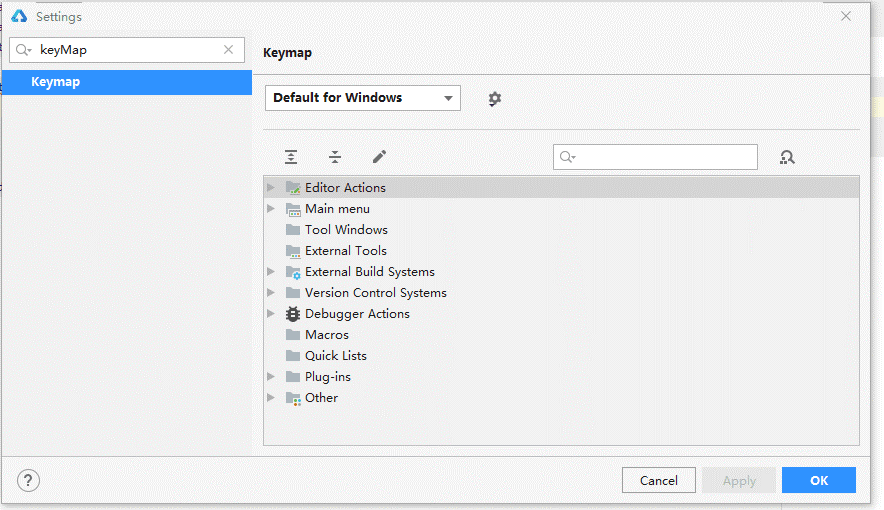Viewport: 884px width, 510px height.
Task: Click the Quick Lists folder icon
Action: [x=293, y=356]
